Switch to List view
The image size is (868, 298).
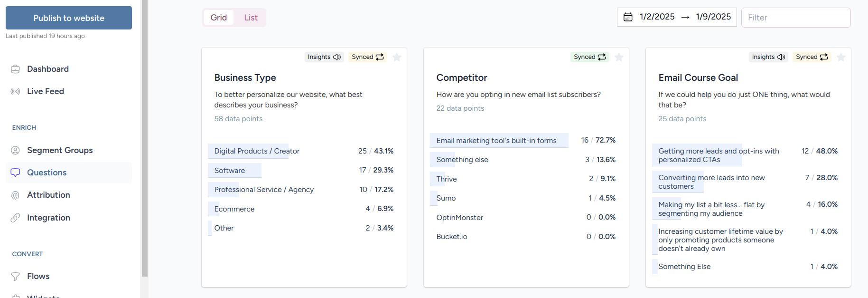251,18
